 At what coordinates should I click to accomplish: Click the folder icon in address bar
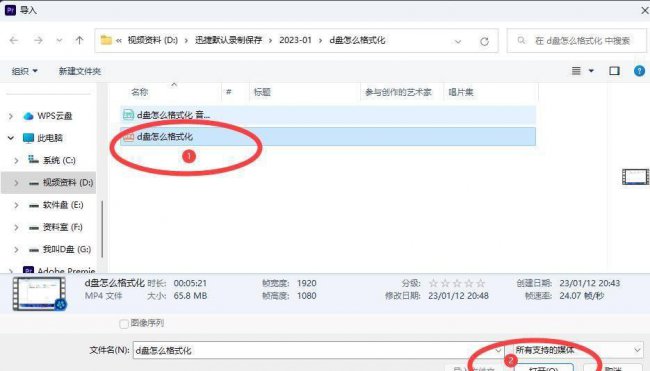click(106, 40)
